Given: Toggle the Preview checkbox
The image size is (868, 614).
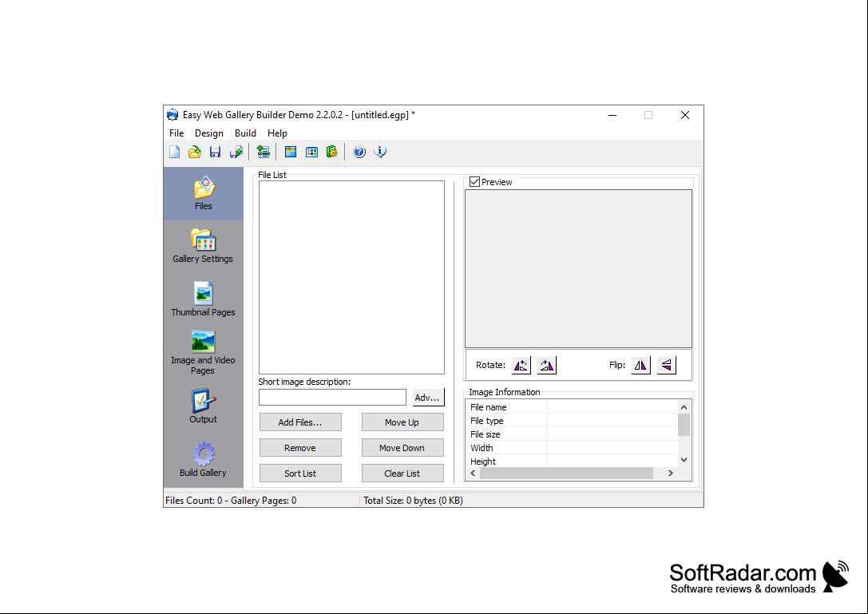Looking at the screenshot, I should (x=474, y=181).
